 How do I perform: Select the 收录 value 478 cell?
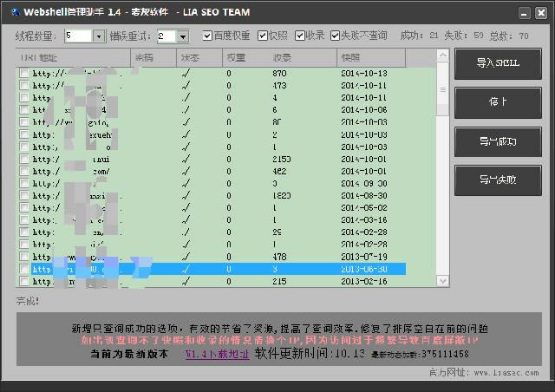[x=279, y=257]
